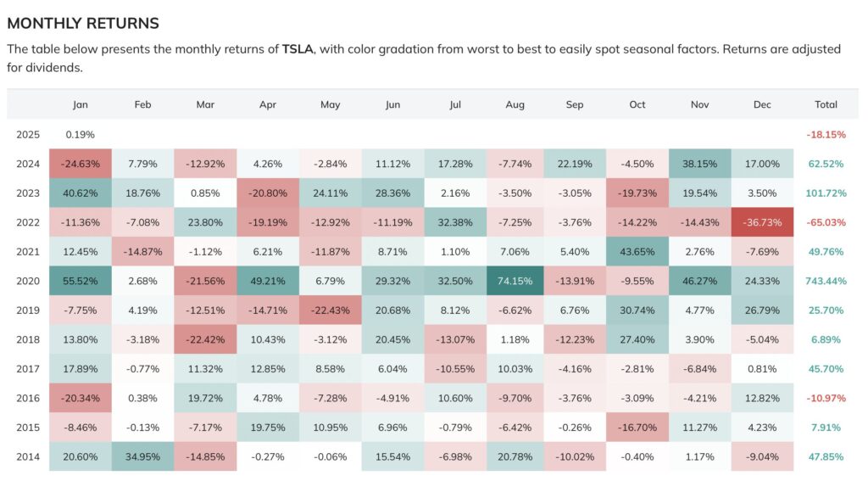Click the Jan column header
This screenshot has width=868, height=481.
pyautogui.click(x=81, y=104)
